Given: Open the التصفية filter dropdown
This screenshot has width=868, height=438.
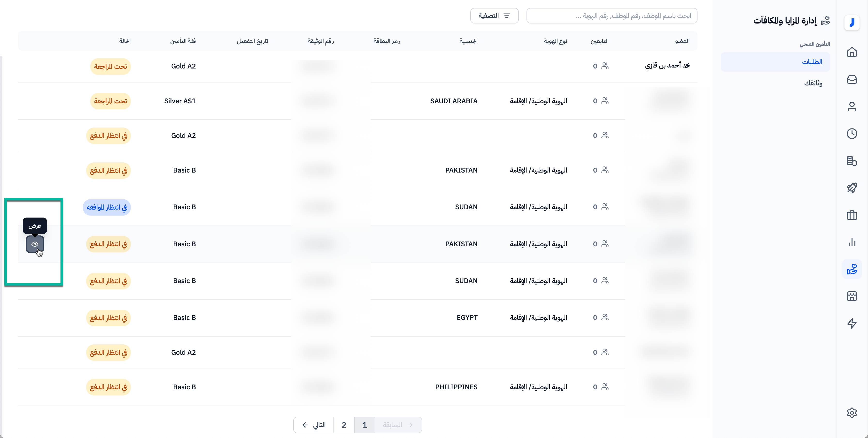Looking at the screenshot, I should [x=494, y=16].
